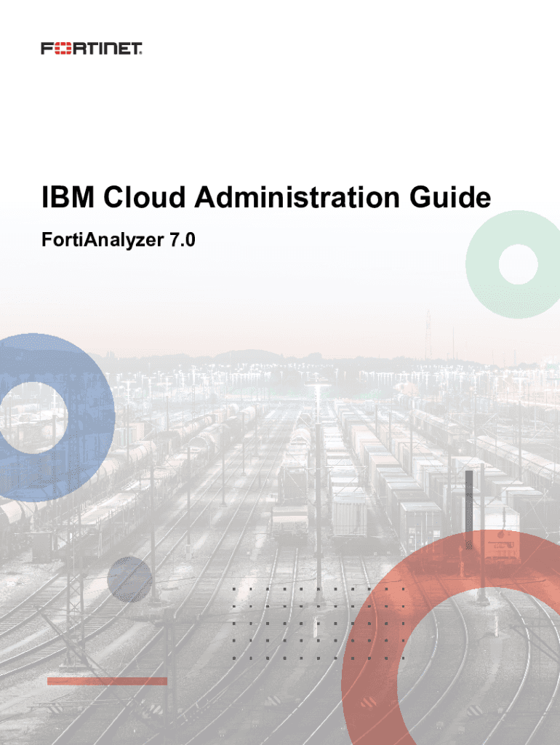Click the red horizontal bar
Screen dimensions: 560x745
click(107, 681)
